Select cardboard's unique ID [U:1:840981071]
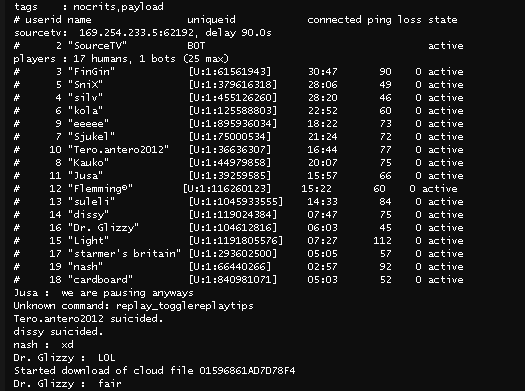Viewport: 525px width, 391px height. 233,280
